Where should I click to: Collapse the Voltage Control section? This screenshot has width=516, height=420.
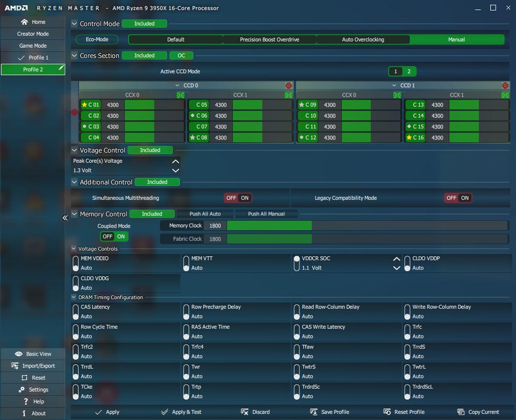(74, 150)
